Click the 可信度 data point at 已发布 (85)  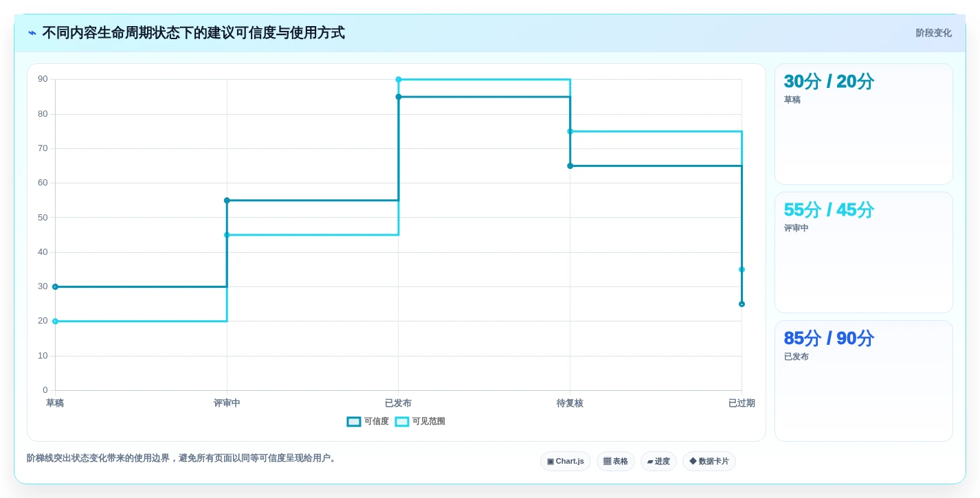click(x=399, y=97)
